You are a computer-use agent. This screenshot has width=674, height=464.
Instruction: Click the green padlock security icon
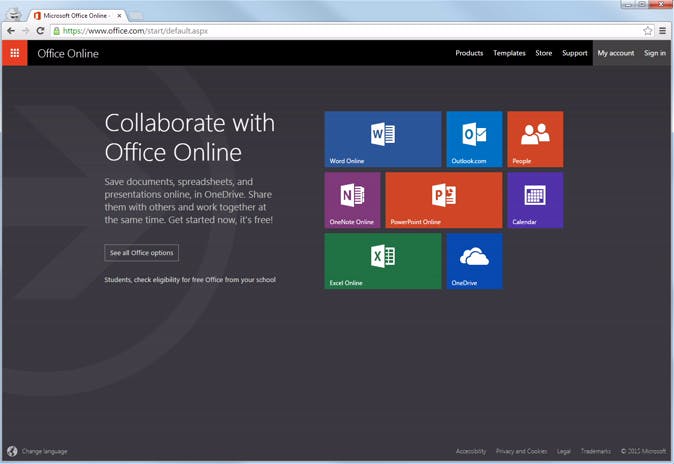56,31
